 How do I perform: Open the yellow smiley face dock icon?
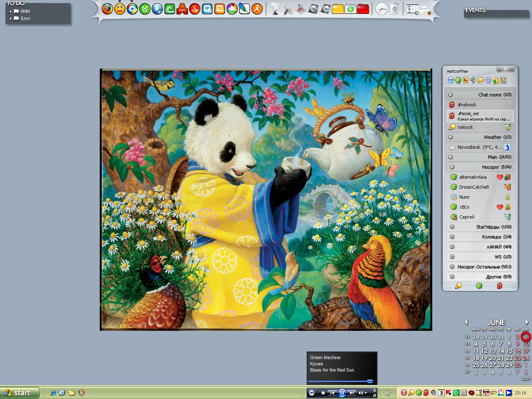pyautogui.click(x=120, y=9)
